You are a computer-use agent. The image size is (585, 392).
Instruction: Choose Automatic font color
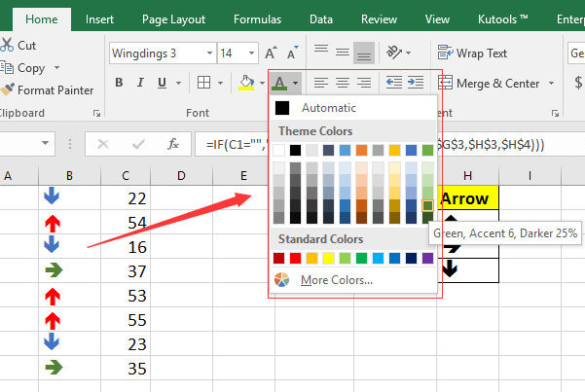pyautogui.click(x=327, y=108)
